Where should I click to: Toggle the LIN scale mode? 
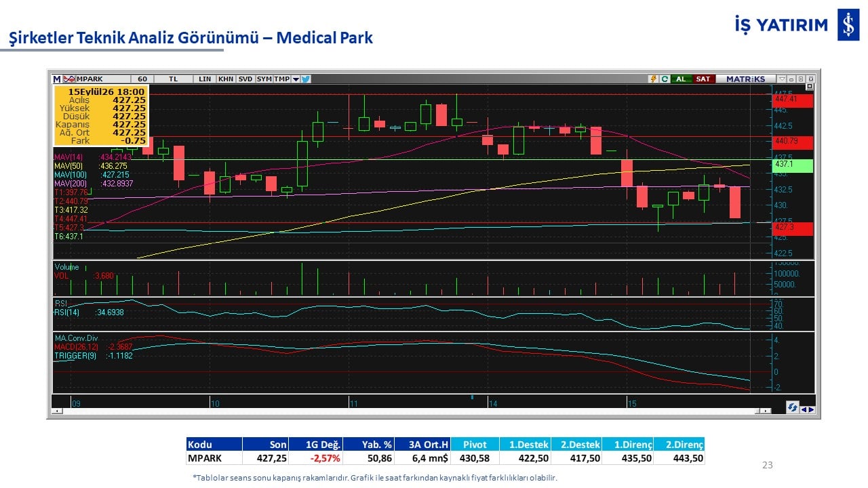[204, 79]
